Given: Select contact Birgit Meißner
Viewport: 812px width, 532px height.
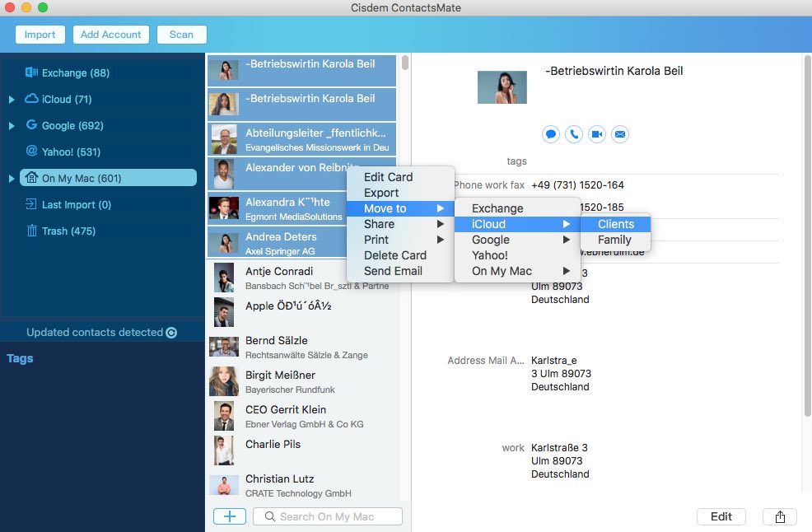Looking at the screenshot, I should click(x=303, y=382).
